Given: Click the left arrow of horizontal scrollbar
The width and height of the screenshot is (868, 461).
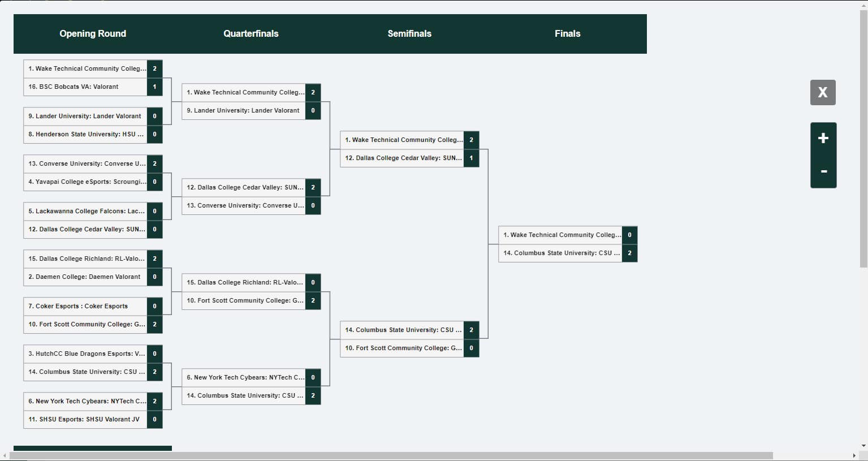Looking at the screenshot, I should tap(5, 455).
